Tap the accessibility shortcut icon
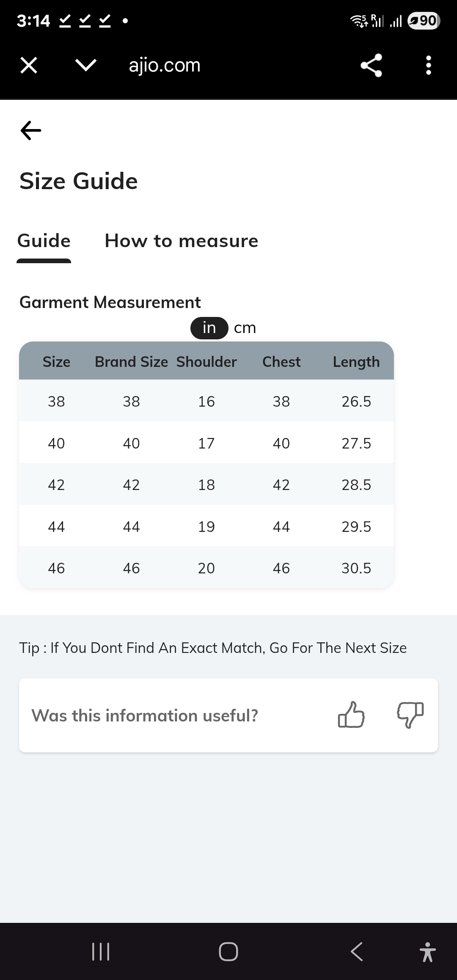 (x=427, y=952)
